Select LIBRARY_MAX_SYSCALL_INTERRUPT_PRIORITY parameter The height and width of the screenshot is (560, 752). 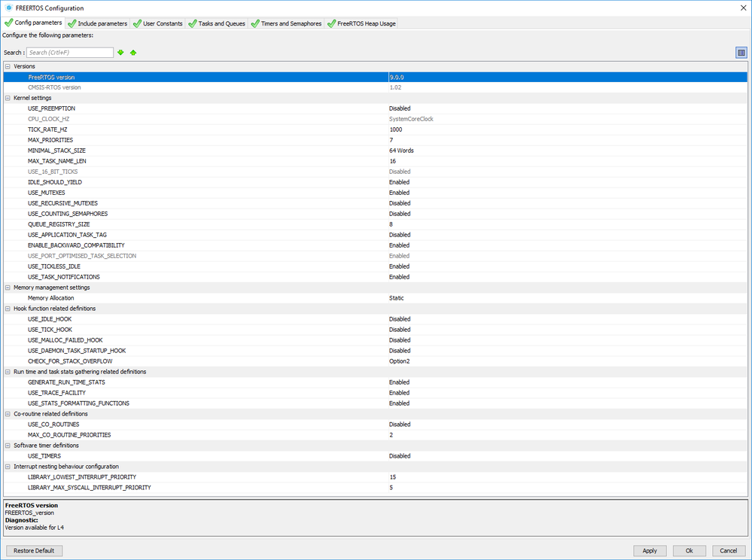point(90,488)
